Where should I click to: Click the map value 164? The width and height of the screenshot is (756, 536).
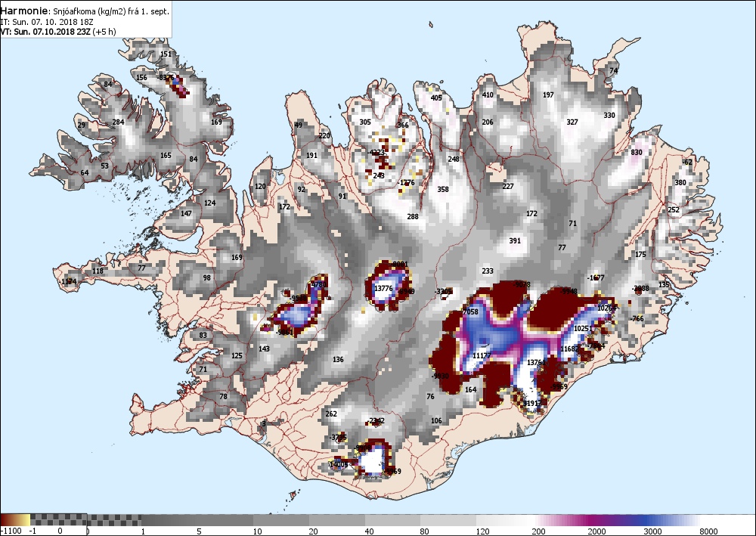pyautogui.click(x=470, y=389)
